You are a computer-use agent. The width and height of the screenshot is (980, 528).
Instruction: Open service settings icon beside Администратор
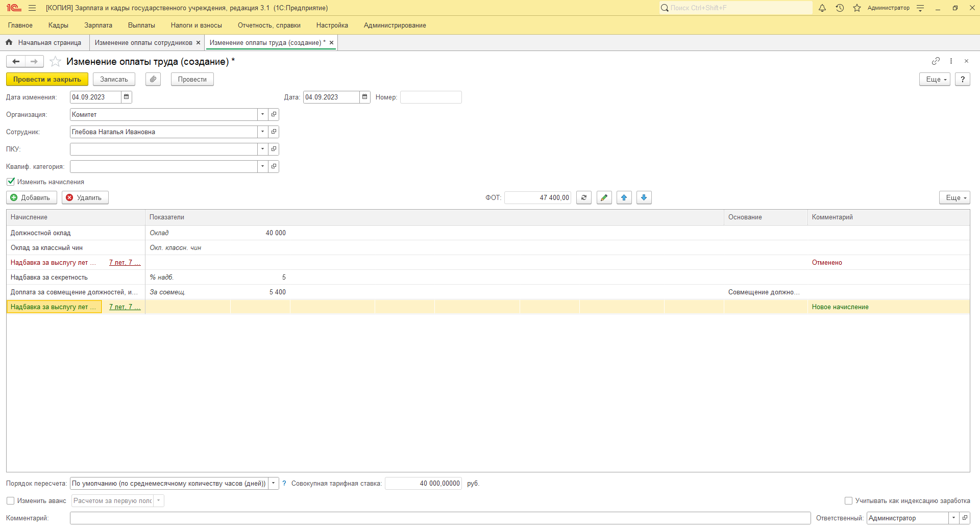920,8
